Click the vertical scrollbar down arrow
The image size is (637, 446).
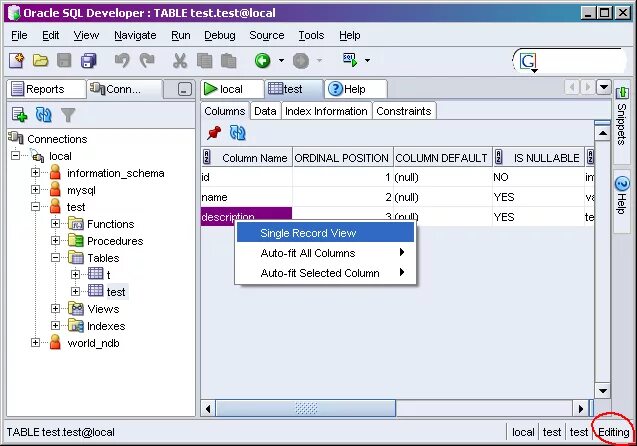pos(602,391)
